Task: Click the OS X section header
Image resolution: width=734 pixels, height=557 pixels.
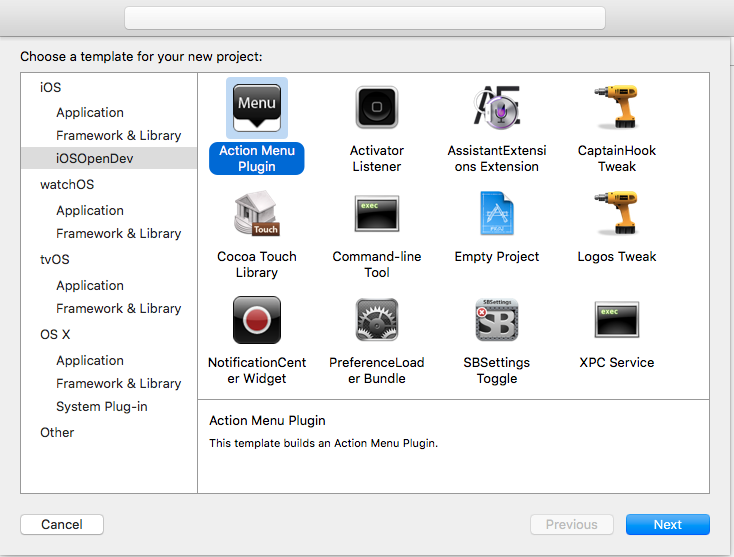Action: point(55,334)
